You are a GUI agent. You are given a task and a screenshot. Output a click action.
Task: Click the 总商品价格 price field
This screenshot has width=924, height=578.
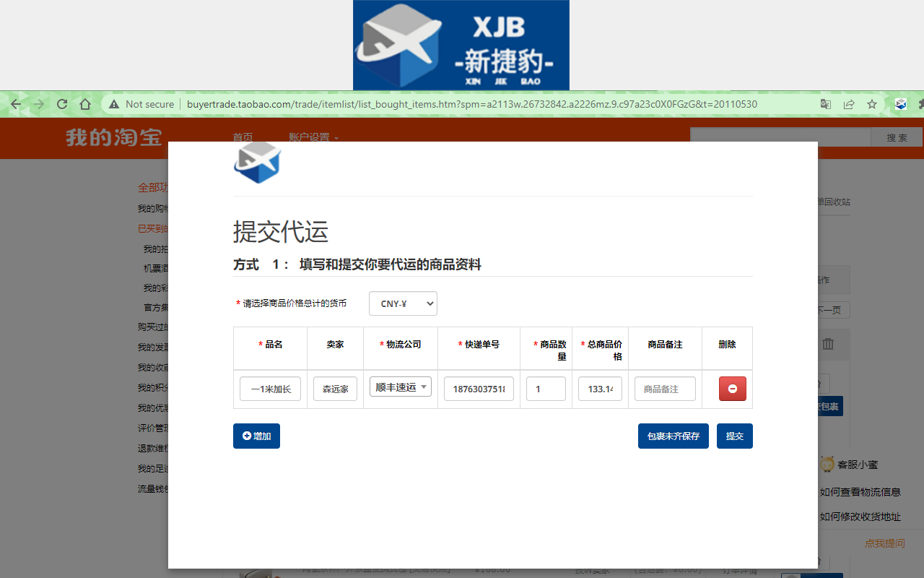point(600,389)
